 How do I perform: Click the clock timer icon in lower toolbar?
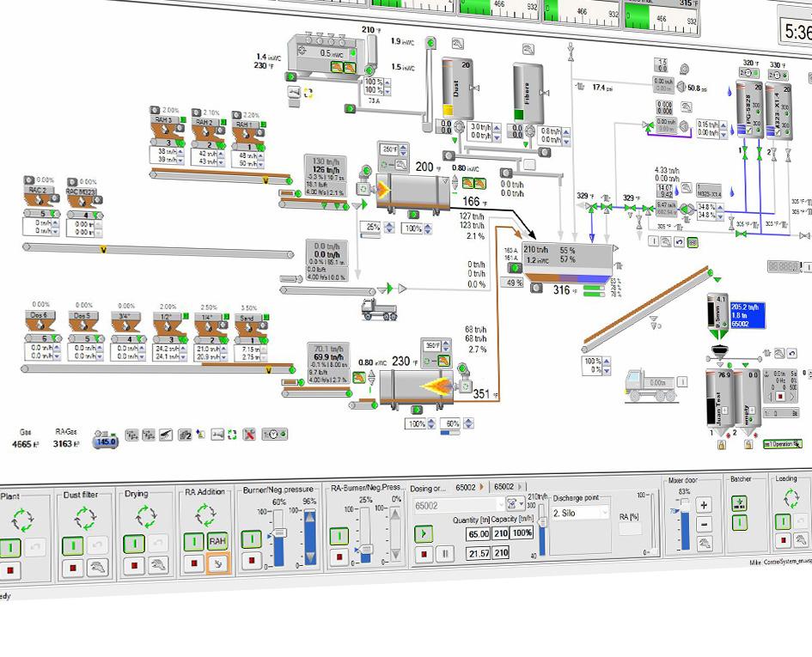(x=274, y=435)
